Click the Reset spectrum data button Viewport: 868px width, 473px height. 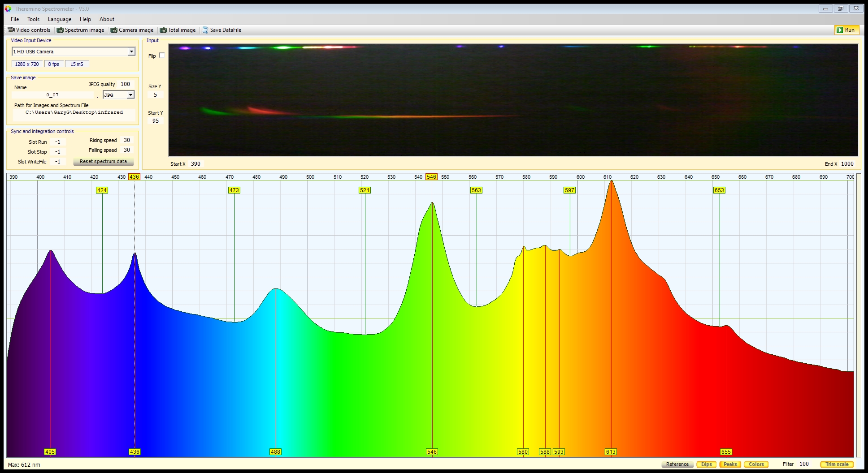click(103, 161)
